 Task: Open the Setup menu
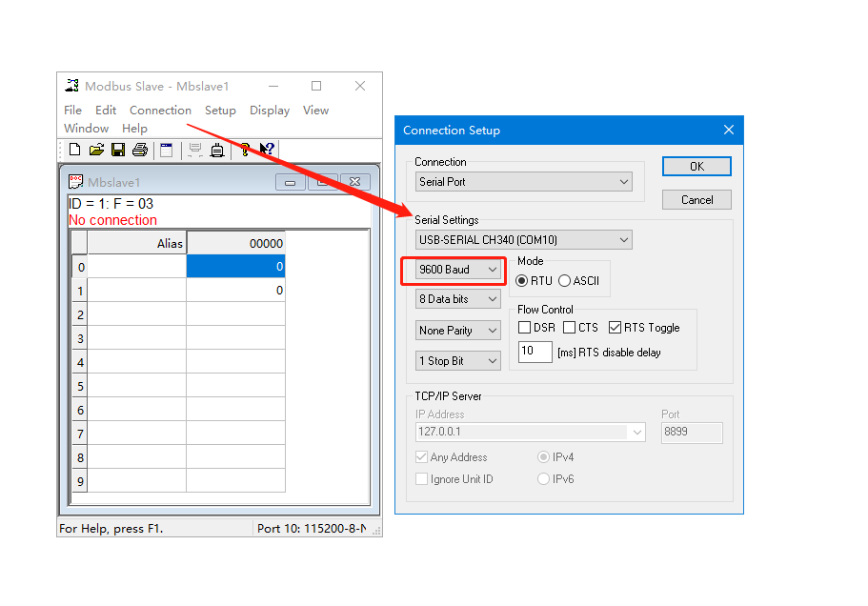click(220, 111)
